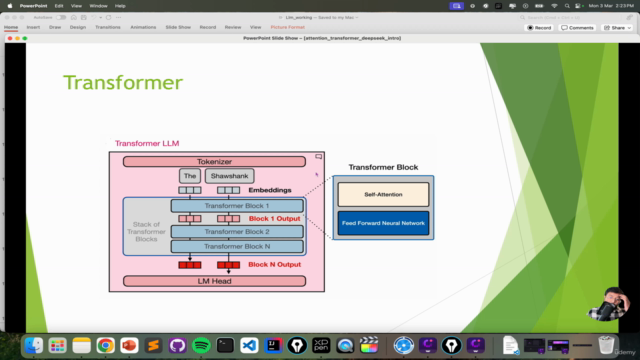The height and width of the screenshot is (360, 640).
Task: Click the Transformer Block 1 bar
Action: (x=237, y=206)
